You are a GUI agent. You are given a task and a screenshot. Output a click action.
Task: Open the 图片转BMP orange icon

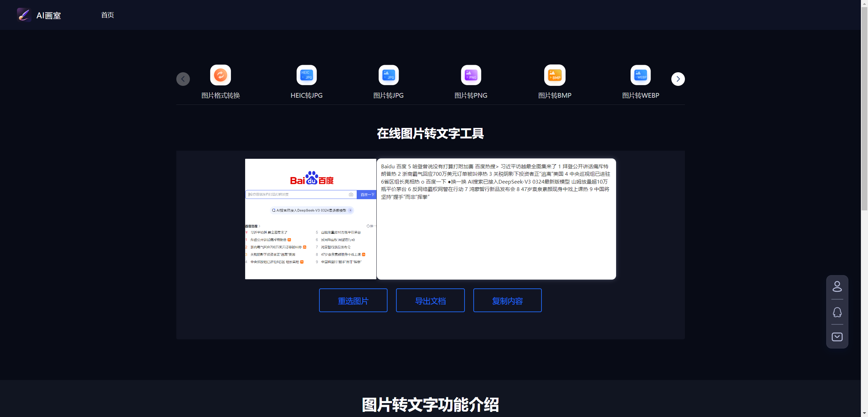pyautogui.click(x=555, y=75)
